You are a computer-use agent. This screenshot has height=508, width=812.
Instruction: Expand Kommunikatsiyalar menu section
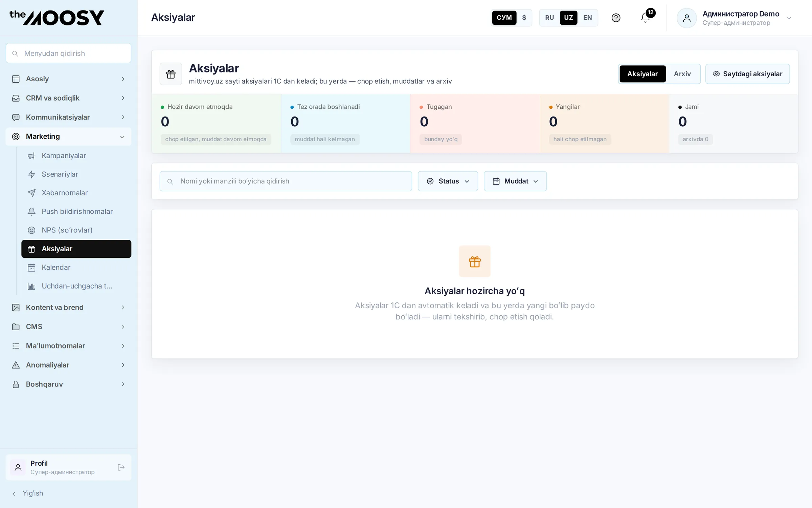68,117
